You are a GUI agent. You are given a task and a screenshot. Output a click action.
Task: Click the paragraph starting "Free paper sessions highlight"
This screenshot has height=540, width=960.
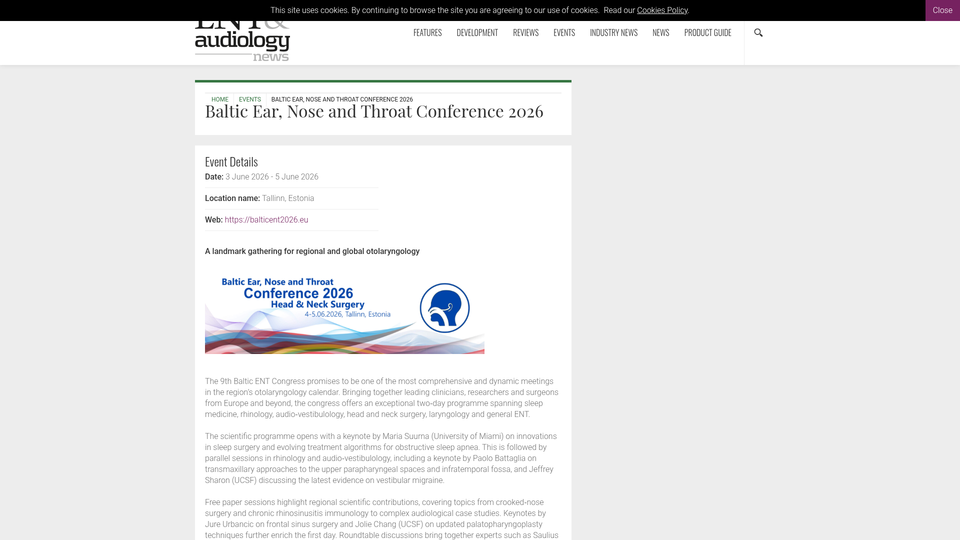click(381, 519)
